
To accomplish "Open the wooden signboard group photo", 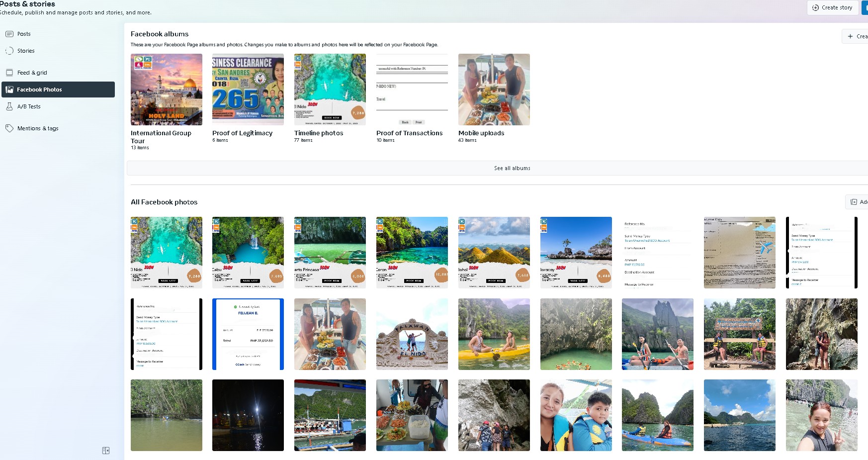I will point(740,334).
